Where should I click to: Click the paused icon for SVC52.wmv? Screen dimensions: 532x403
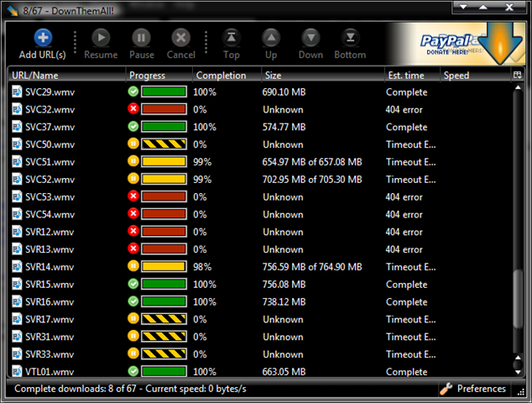click(133, 179)
